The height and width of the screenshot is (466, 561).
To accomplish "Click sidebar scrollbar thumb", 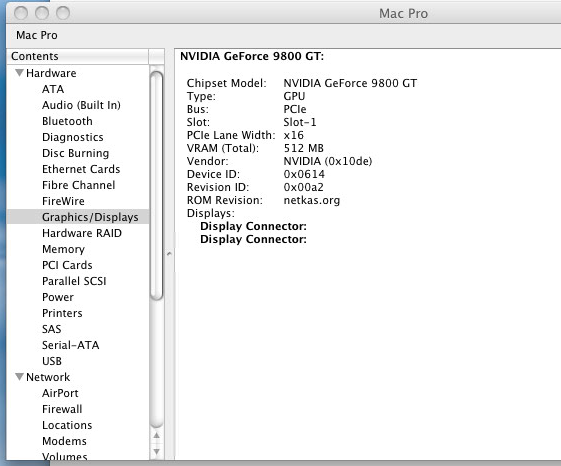I will point(156,185).
